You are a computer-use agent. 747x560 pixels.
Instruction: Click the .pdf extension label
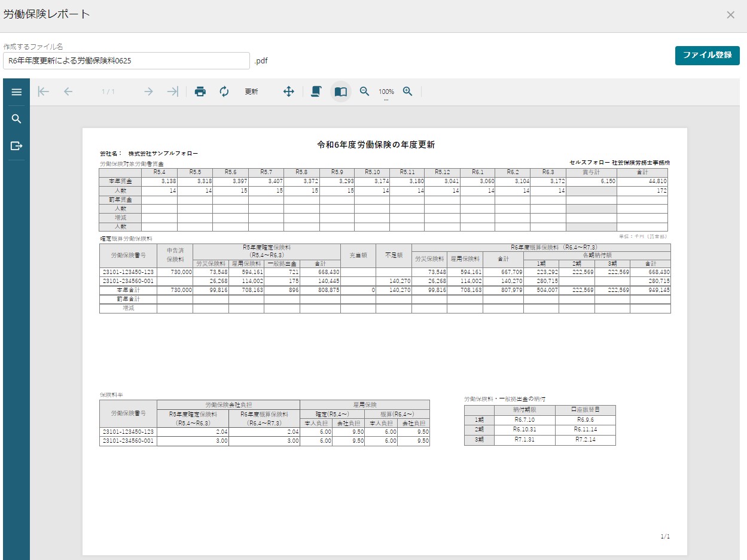(261, 61)
